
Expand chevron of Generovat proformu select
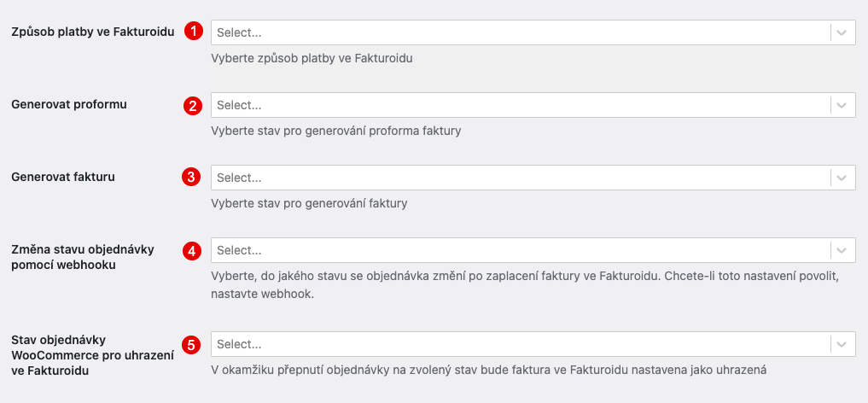[842, 105]
